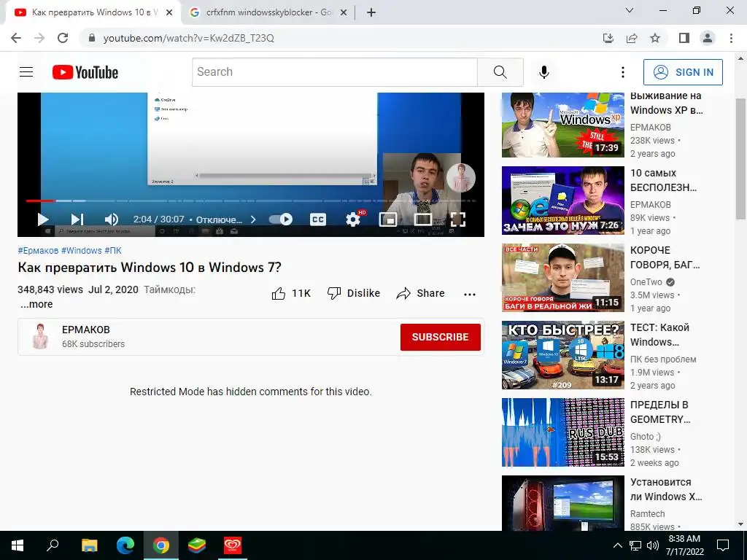The width and height of the screenshot is (747, 560).
Task: Dislike the video
Action: [354, 293]
